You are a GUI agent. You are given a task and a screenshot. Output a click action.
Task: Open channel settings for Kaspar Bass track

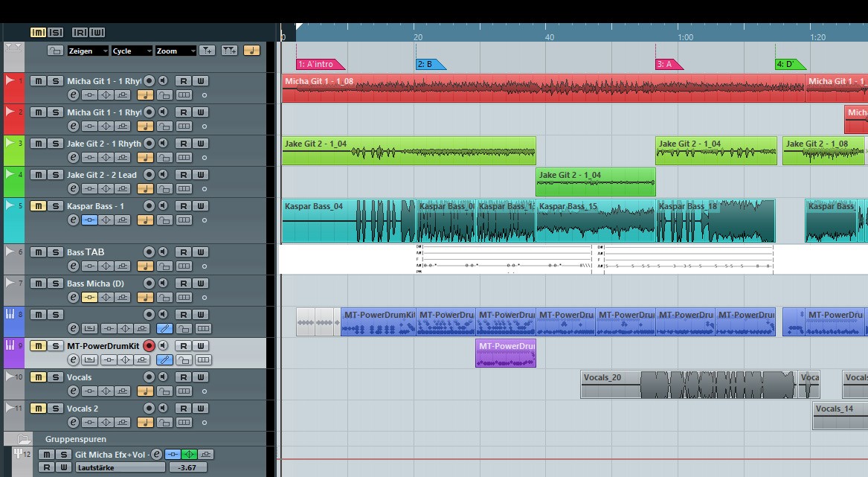(73, 220)
